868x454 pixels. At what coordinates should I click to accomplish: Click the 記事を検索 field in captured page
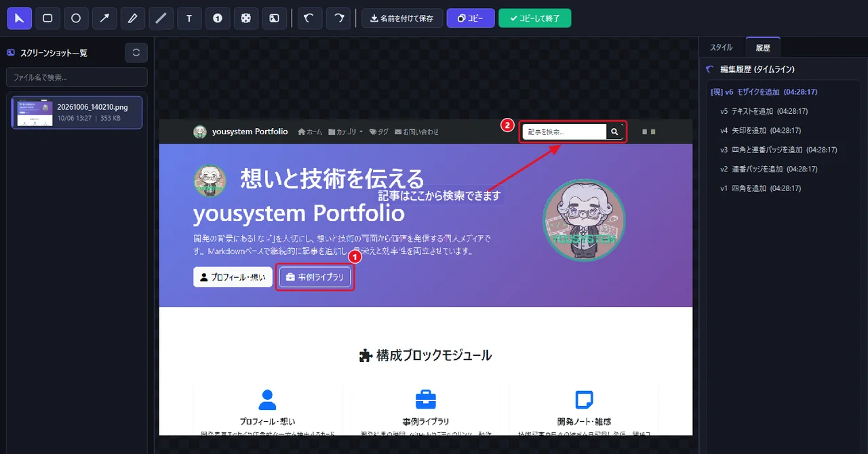click(564, 131)
